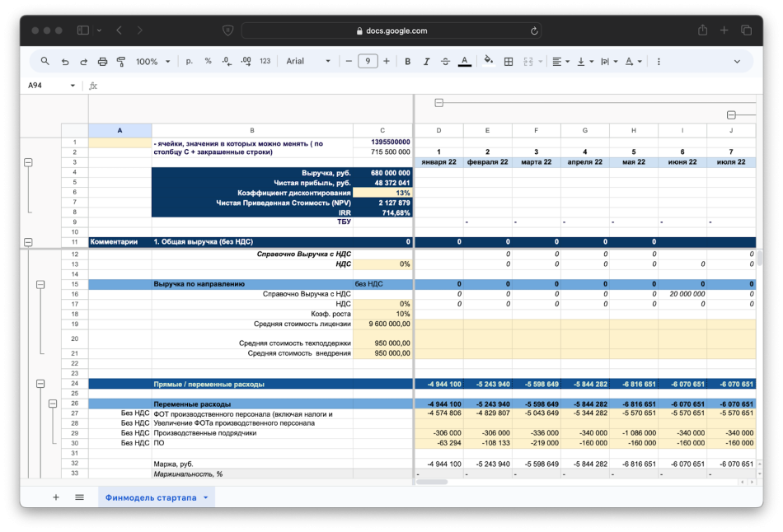Click the Name box showing A94

(45, 86)
